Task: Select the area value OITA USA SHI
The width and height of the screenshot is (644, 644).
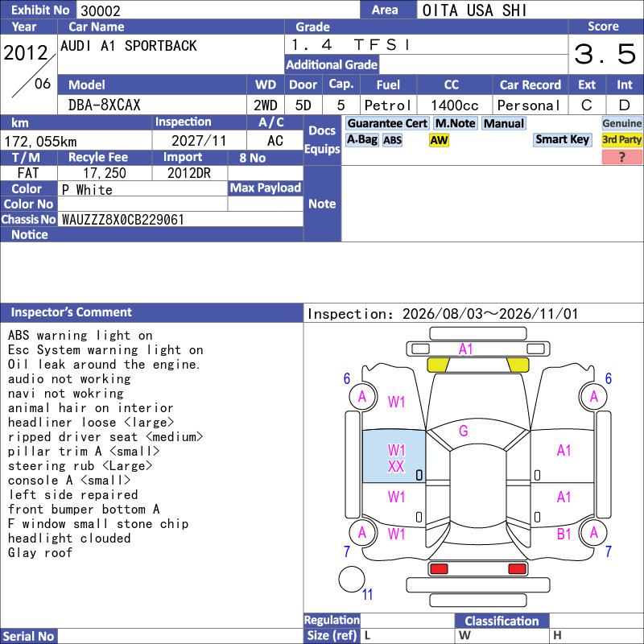Action: [x=474, y=10]
